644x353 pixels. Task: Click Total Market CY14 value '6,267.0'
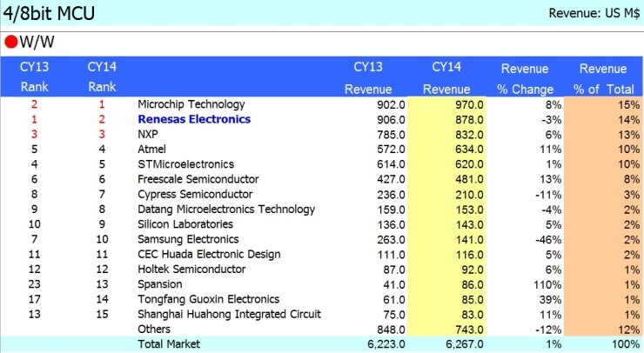[465, 344]
